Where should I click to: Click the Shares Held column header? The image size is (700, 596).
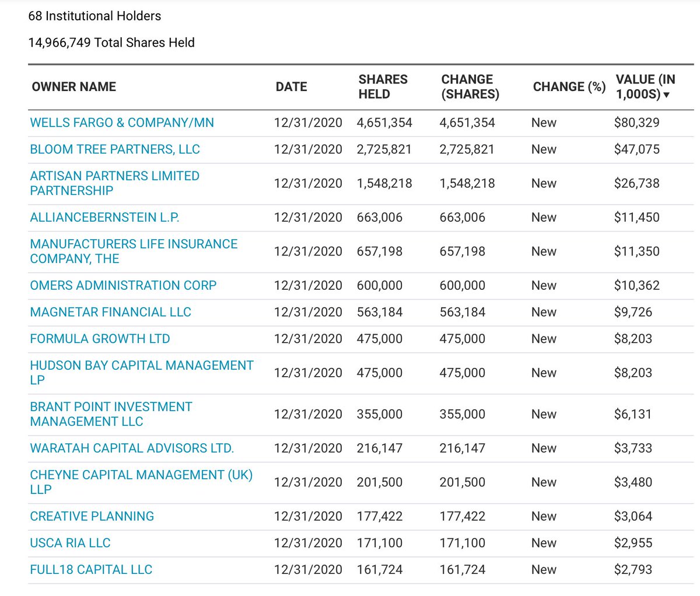[x=383, y=87]
